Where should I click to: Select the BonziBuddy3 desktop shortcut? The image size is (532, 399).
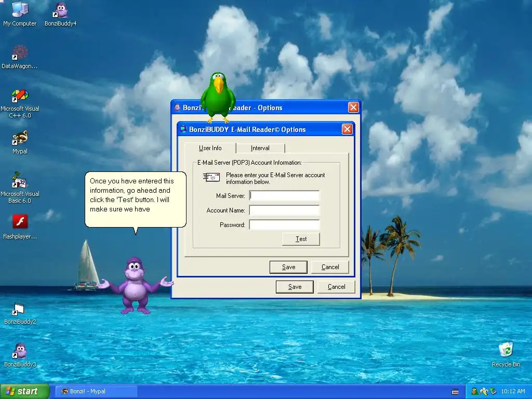20,355
